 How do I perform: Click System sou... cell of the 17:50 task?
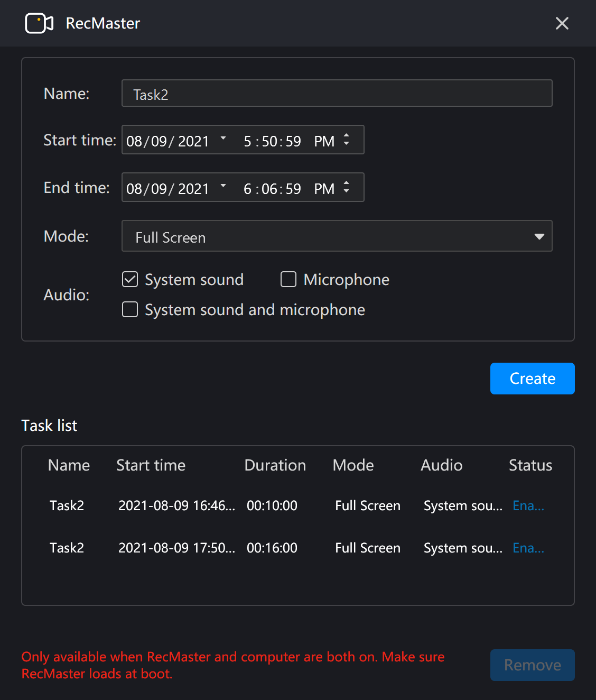point(463,548)
